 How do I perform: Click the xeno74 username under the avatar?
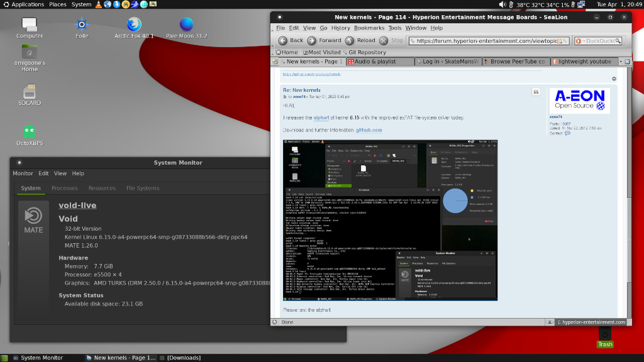[x=556, y=117]
